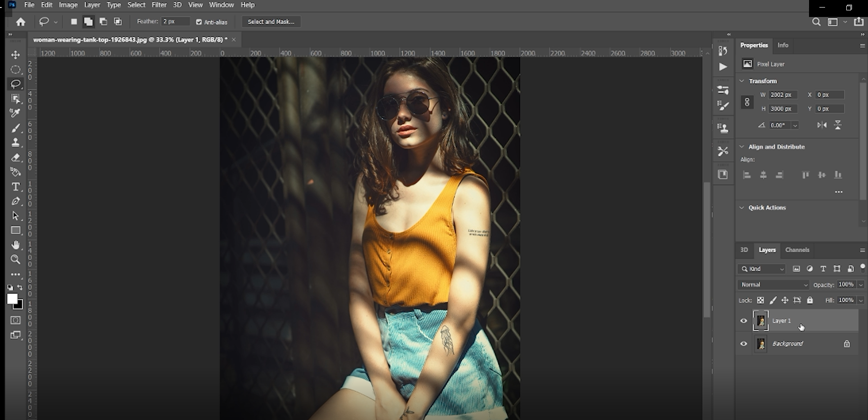Hide Layer 1 visibility eye

[744, 321]
